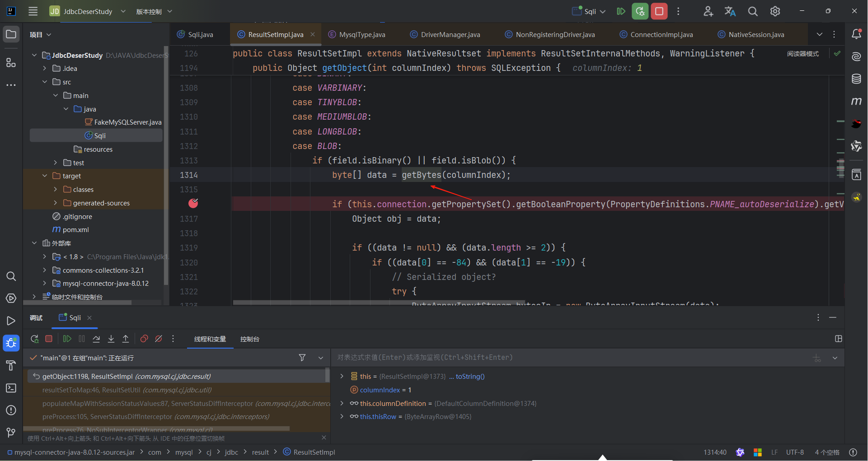Expand this.thisRow variable
The image size is (868, 461).
[342, 416]
